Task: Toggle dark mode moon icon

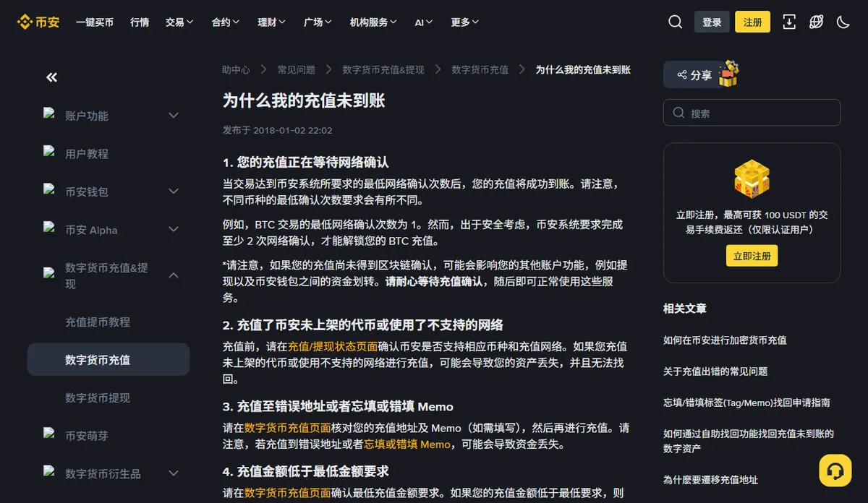Action: [843, 22]
